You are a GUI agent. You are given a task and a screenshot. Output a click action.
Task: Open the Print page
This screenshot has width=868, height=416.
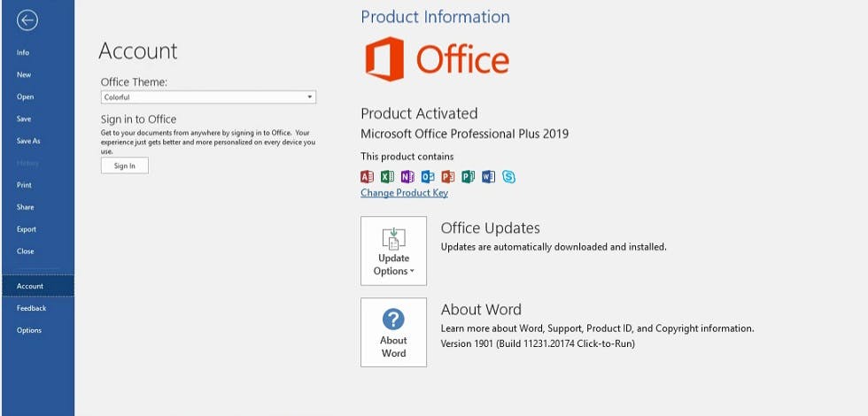[x=24, y=185]
